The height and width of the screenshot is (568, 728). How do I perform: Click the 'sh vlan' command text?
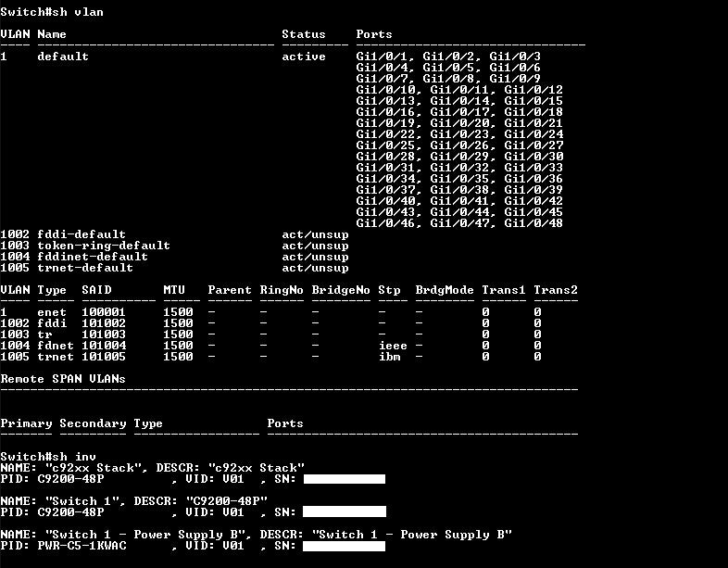(78, 12)
